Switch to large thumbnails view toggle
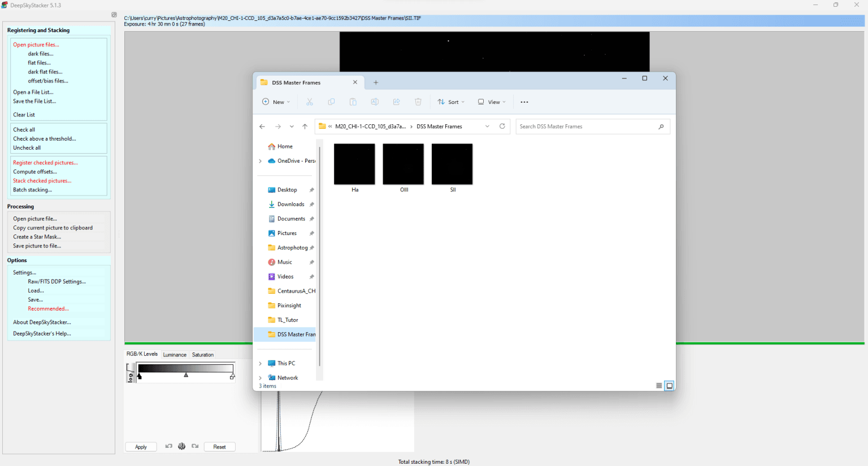868x466 pixels. click(x=670, y=386)
